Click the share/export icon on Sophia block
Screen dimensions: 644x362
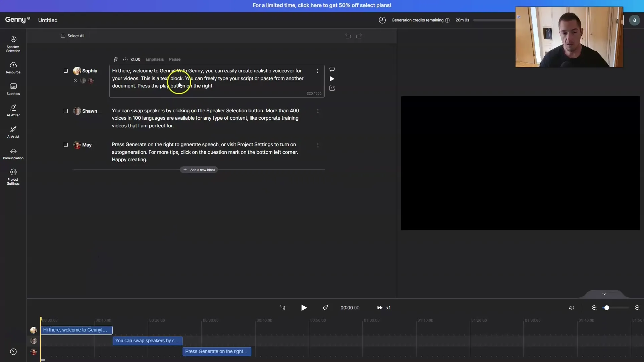332,88
